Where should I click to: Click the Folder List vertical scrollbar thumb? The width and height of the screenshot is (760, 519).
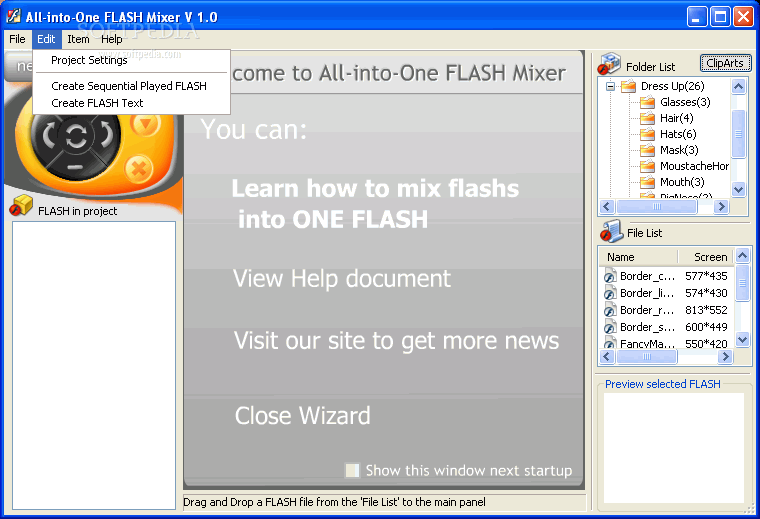[x=738, y=134]
